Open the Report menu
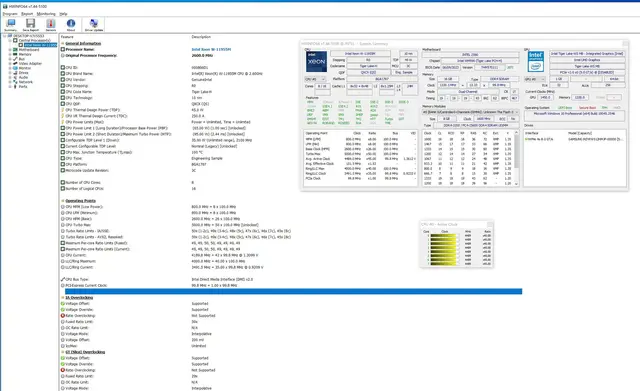The image size is (640, 391). [27, 14]
